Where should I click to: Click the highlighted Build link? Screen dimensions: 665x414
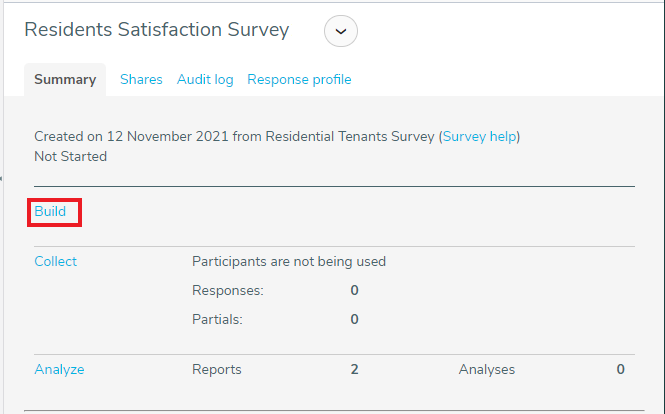click(50, 211)
